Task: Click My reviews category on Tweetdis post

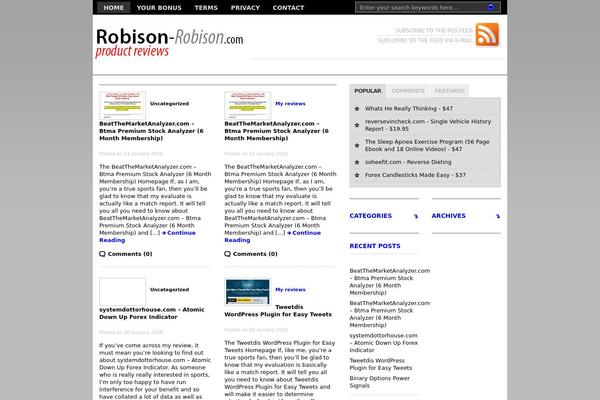Action: point(290,290)
